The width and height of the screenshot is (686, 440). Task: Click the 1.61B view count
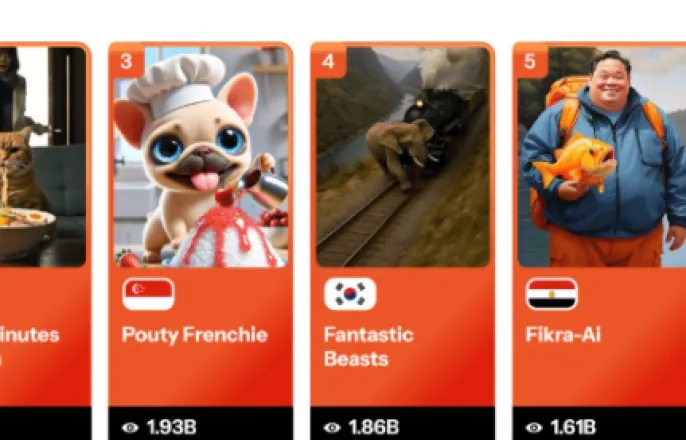click(573, 427)
